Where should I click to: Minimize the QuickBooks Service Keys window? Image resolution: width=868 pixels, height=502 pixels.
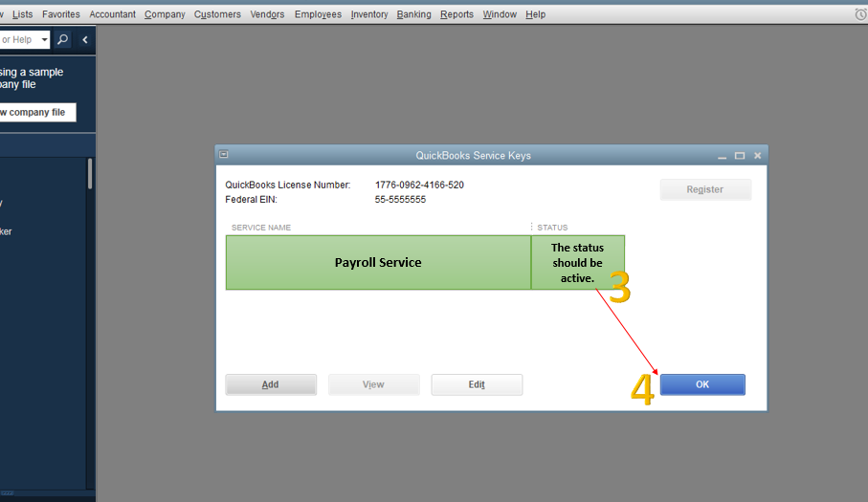722,157
